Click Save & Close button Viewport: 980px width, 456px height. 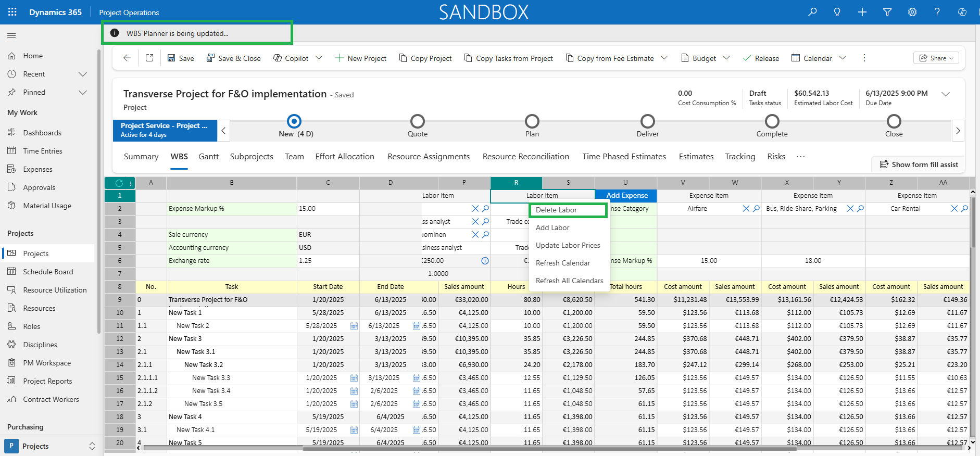pyautogui.click(x=233, y=58)
